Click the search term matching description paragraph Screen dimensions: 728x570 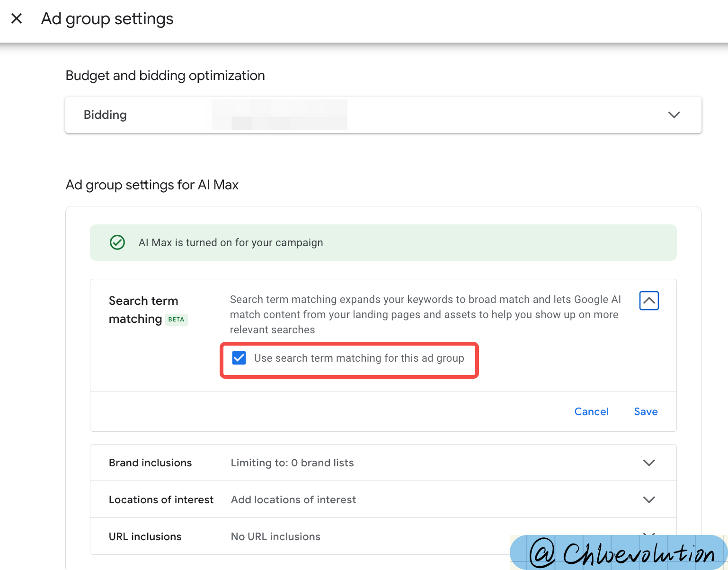425,314
